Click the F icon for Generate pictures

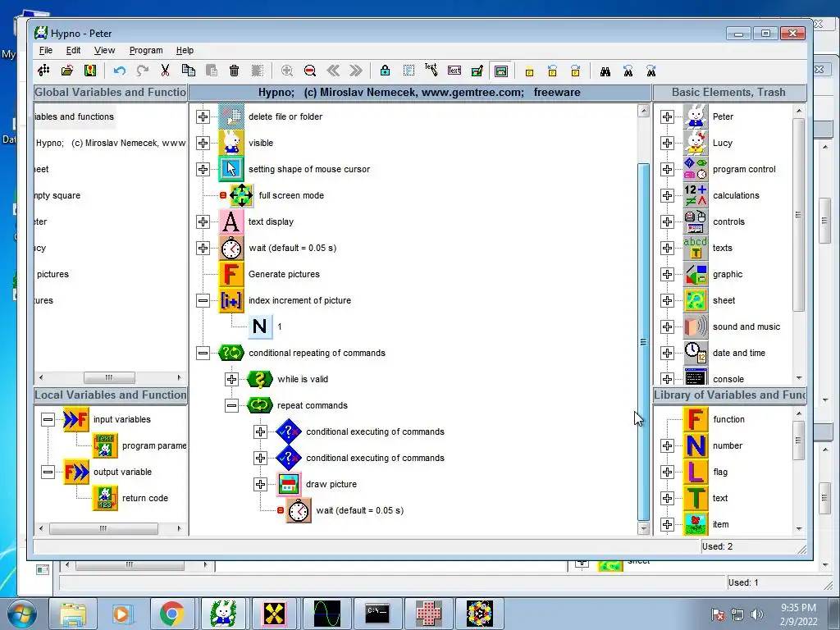[231, 274]
